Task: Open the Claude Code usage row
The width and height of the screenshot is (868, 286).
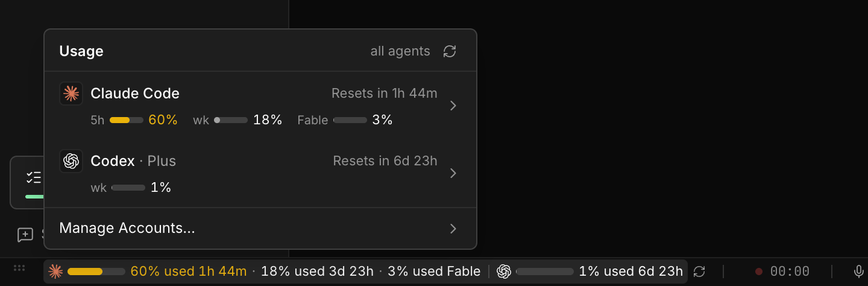Action: point(260,106)
